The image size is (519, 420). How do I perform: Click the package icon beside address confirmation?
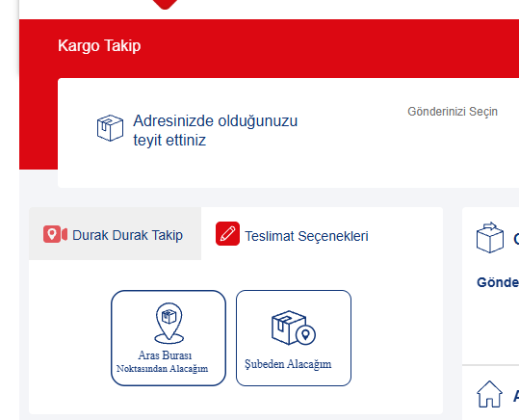tap(110, 128)
